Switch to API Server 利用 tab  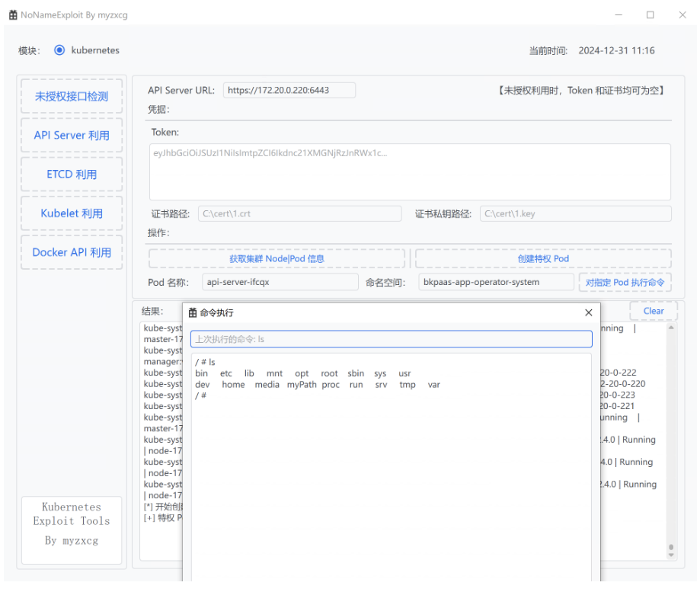(x=72, y=136)
